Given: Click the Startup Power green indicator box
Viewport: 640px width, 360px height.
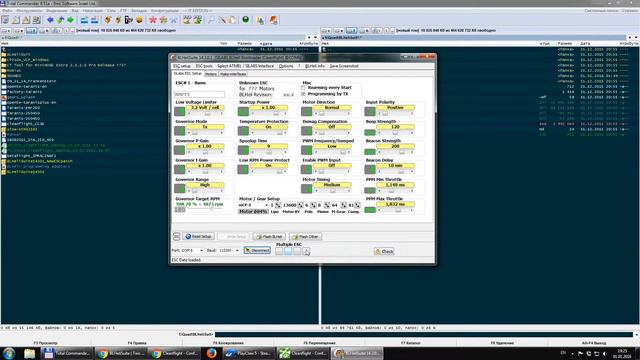Looking at the screenshot, I should point(243,111).
